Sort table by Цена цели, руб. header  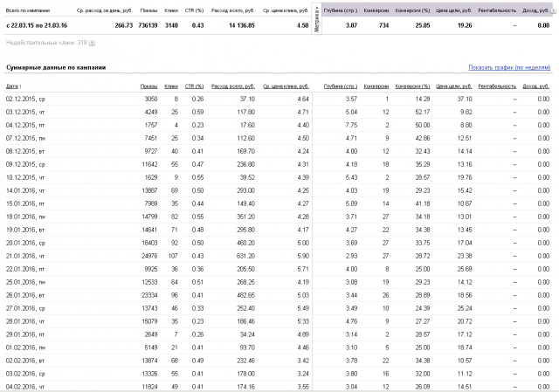click(454, 86)
